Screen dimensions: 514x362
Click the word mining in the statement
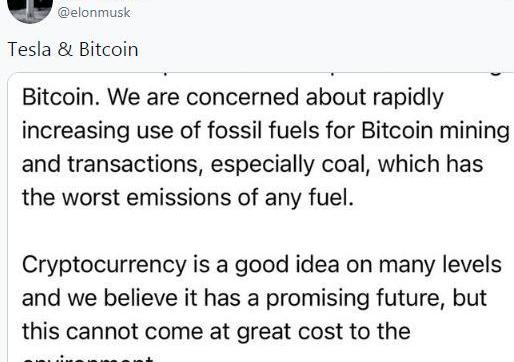tap(474, 132)
